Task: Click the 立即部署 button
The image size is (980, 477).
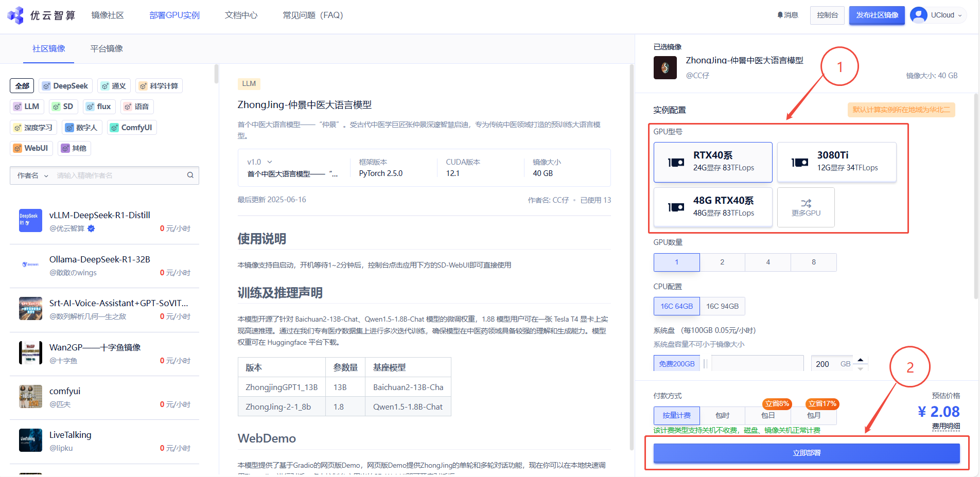Action: coord(807,453)
